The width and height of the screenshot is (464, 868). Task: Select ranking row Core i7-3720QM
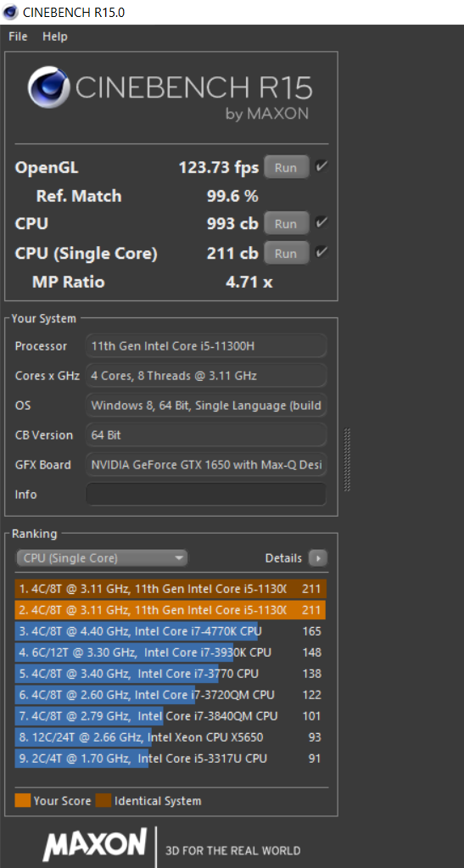171,695
